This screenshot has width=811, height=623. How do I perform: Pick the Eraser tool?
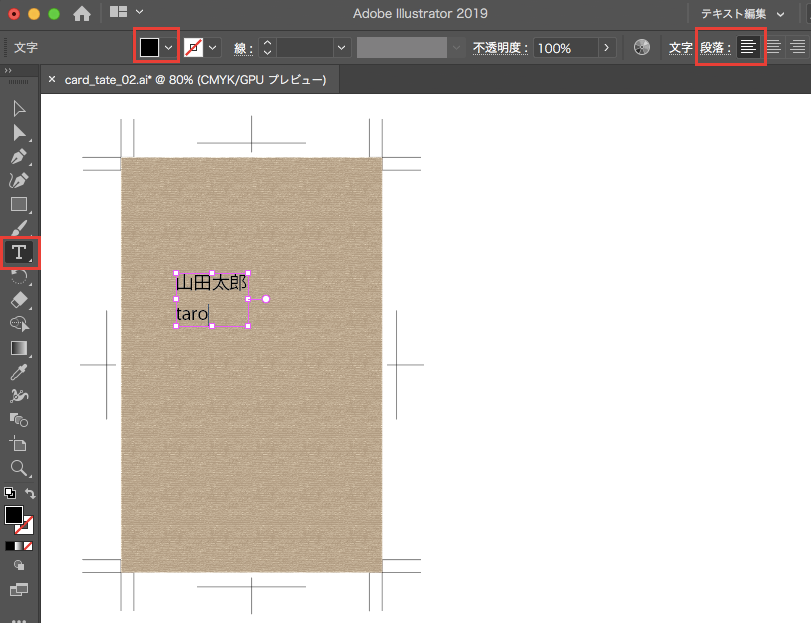[x=19, y=300]
